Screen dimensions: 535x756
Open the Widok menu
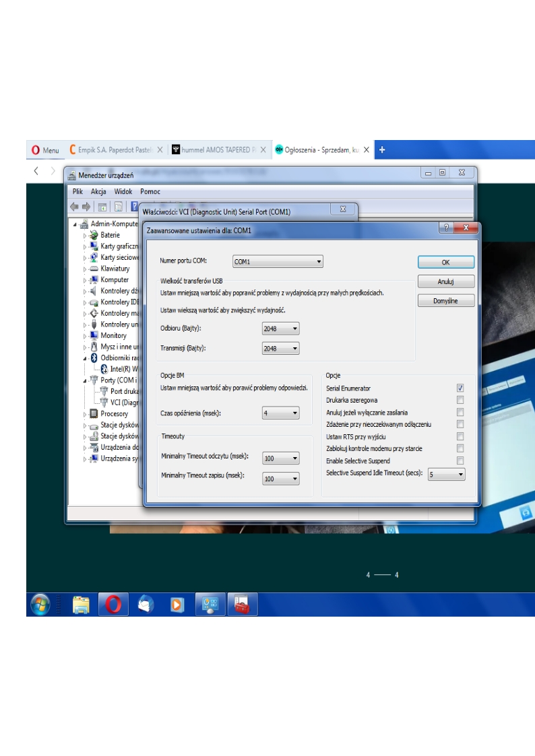point(123,192)
